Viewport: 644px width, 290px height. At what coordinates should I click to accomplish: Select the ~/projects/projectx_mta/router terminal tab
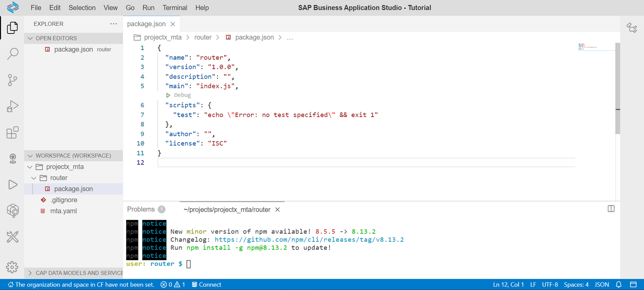pyautogui.click(x=227, y=210)
